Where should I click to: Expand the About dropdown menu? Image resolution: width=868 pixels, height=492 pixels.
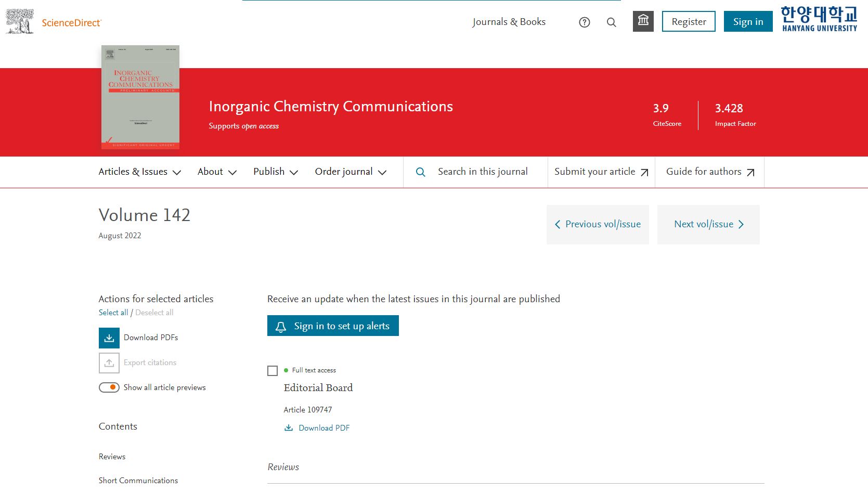[x=217, y=172]
